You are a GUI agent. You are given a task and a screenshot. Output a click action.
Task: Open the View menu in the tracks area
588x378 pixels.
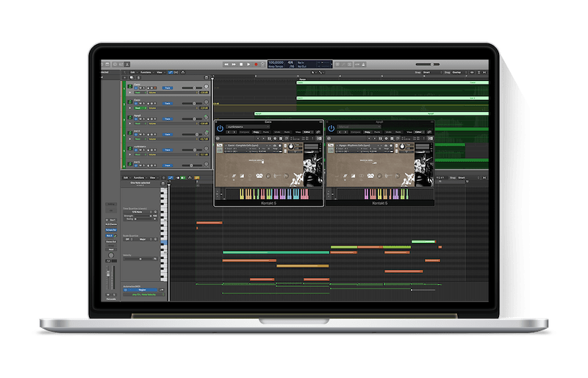pos(159,73)
